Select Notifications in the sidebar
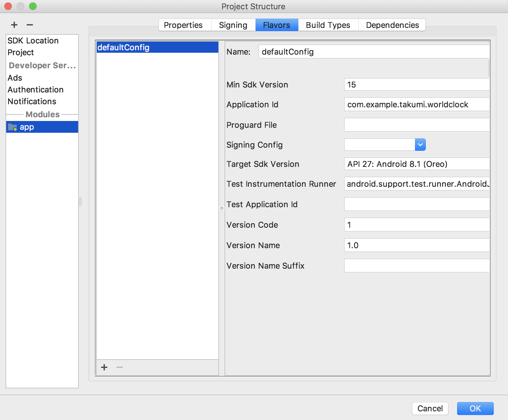Viewport: 508px width, 420px height. click(32, 101)
